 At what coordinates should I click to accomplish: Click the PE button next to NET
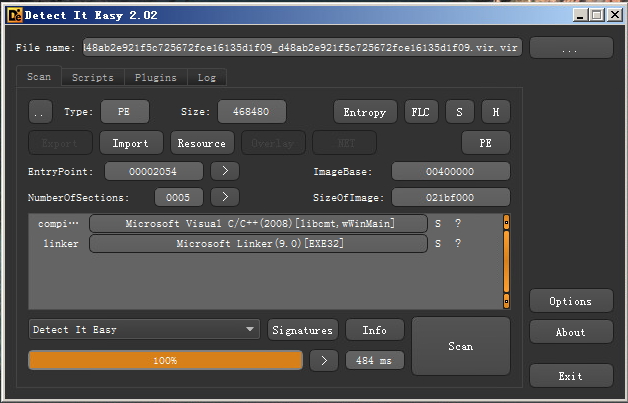485,143
